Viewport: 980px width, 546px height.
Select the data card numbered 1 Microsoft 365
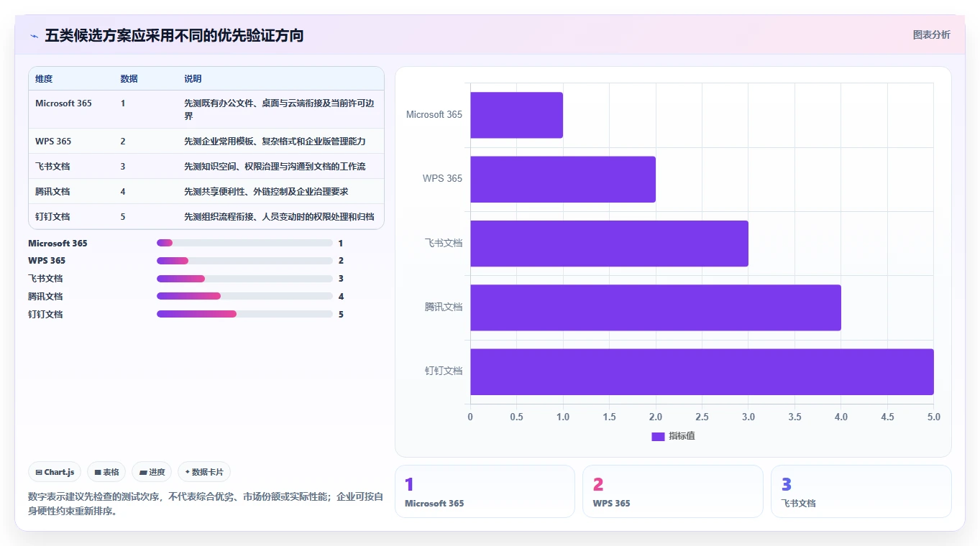point(485,491)
